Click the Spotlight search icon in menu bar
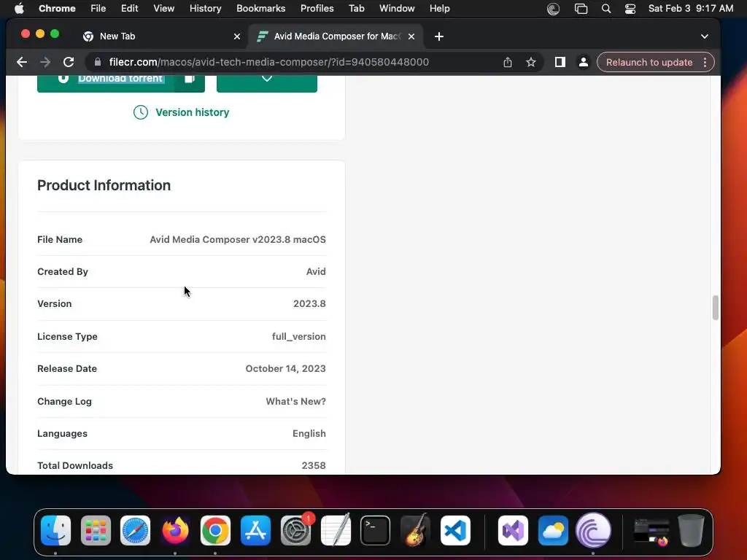The width and height of the screenshot is (747, 560). [x=606, y=9]
